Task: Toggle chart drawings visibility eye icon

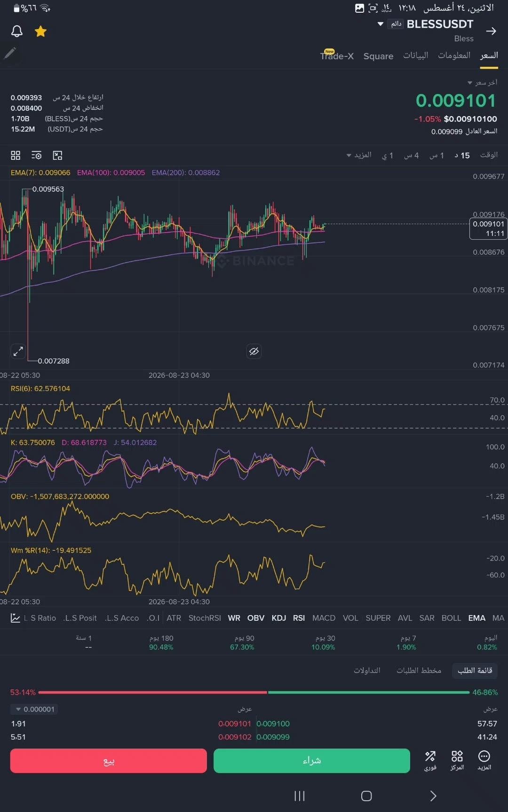Action: tap(254, 351)
